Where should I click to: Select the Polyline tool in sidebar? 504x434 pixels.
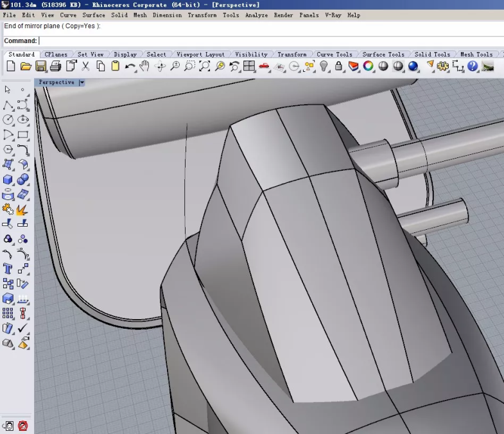(8, 105)
